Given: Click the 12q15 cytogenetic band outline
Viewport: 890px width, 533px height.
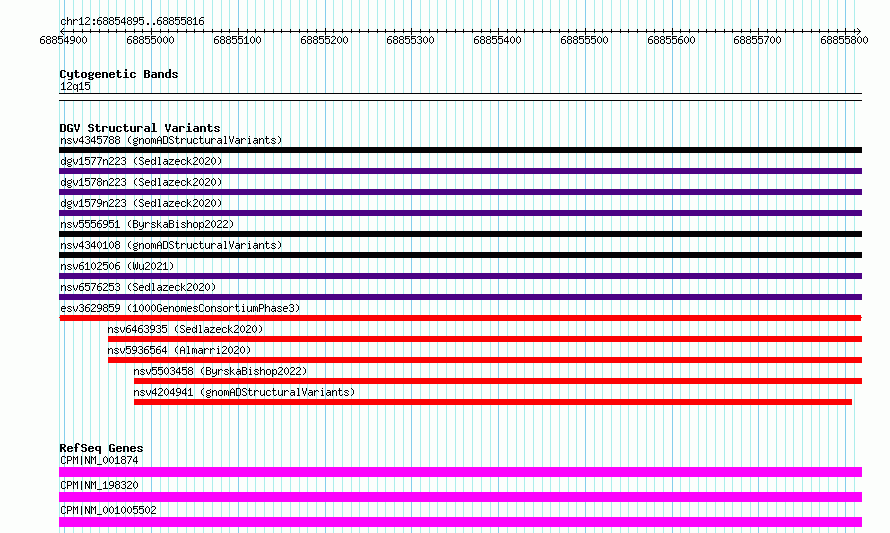Looking at the screenshot, I should [x=460, y=97].
